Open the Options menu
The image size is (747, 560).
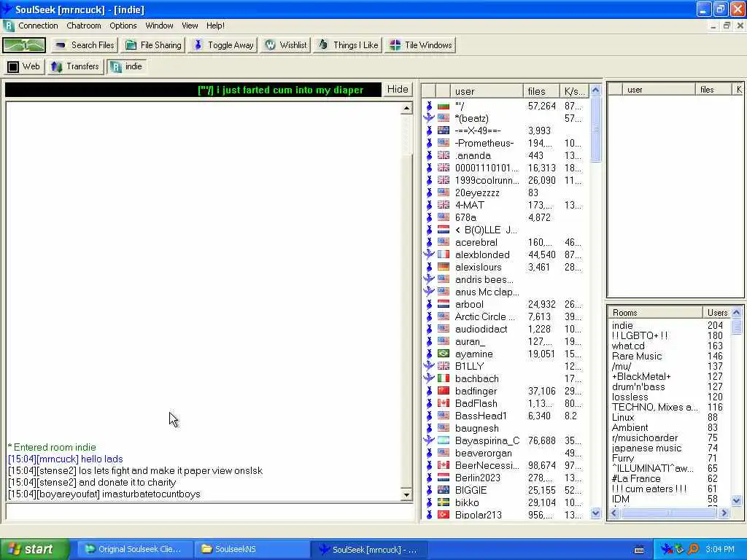tap(123, 26)
